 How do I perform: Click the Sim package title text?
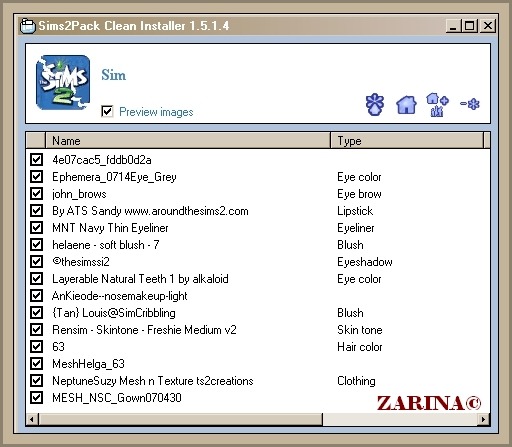click(114, 75)
